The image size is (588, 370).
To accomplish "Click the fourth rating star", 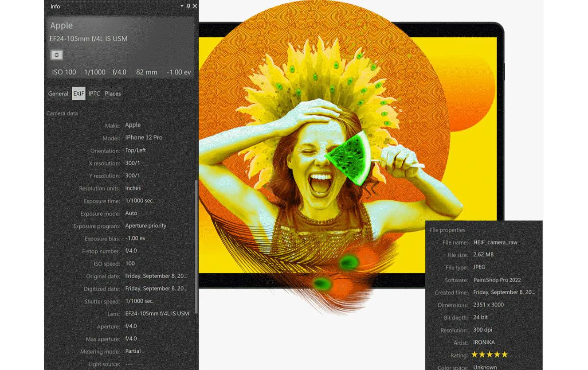I will click(497, 354).
